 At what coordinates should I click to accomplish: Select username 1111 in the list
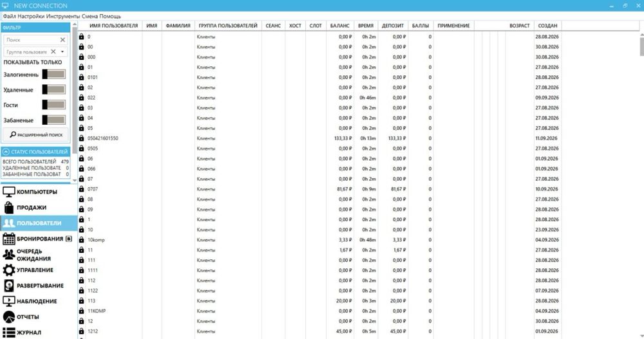pos(92,270)
